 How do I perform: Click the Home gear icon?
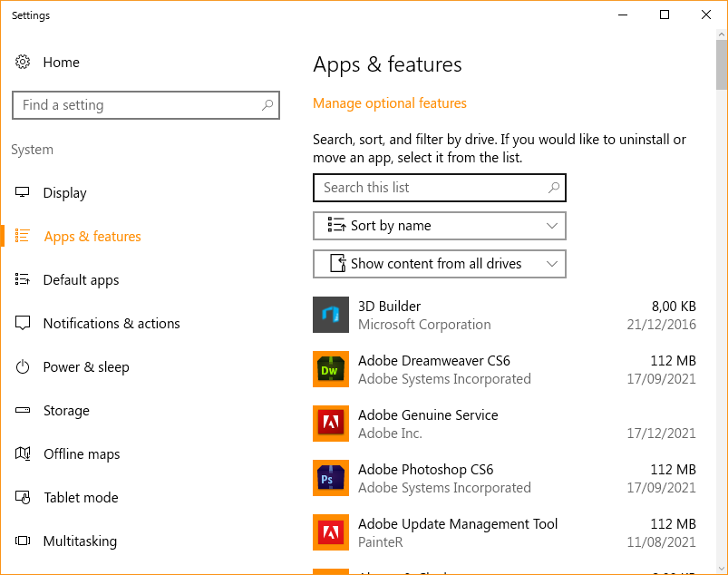tap(23, 63)
